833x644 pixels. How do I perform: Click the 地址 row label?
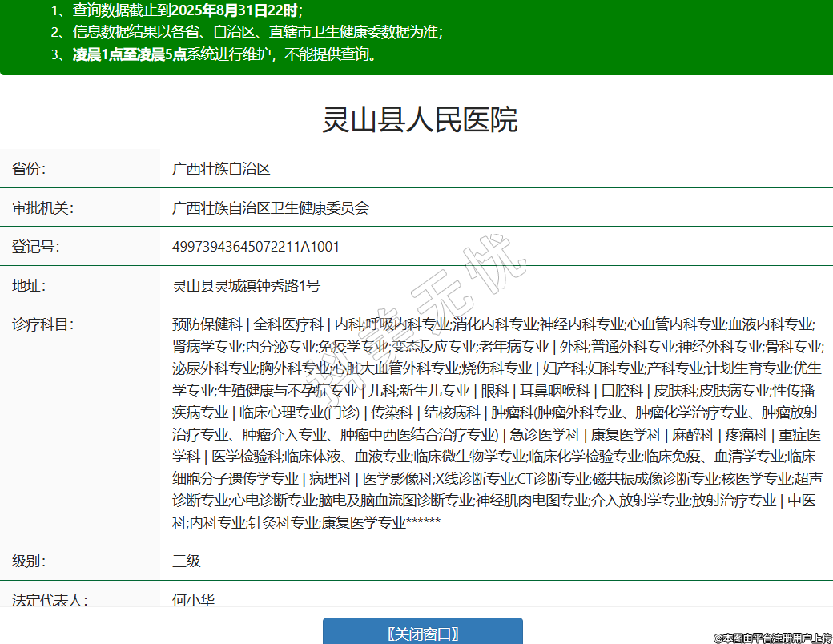pos(30,286)
